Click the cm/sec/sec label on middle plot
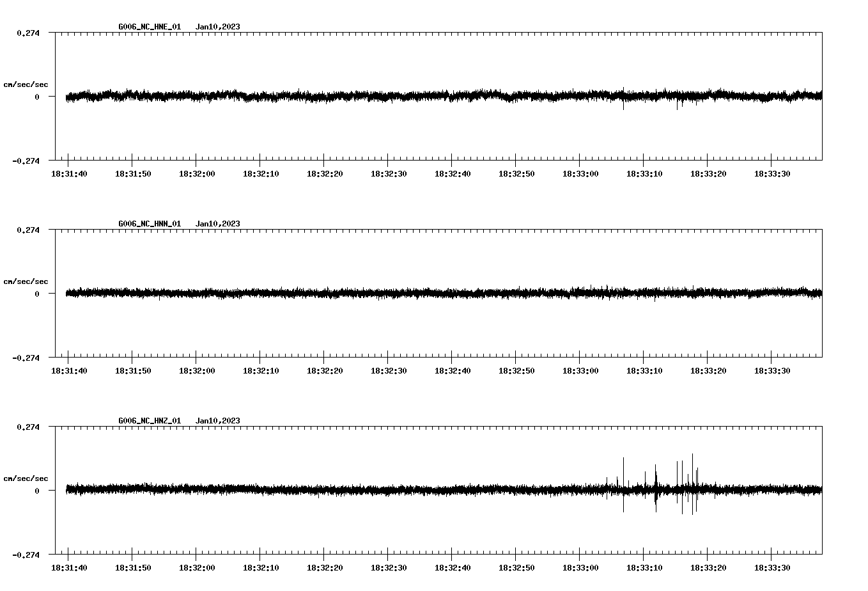This screenshot has height=591, width=868. click(26, 281)
